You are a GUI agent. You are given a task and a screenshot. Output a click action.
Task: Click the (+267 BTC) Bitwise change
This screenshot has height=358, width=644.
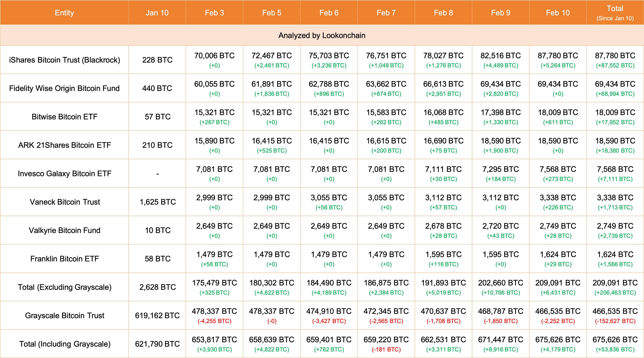[214, 122]
